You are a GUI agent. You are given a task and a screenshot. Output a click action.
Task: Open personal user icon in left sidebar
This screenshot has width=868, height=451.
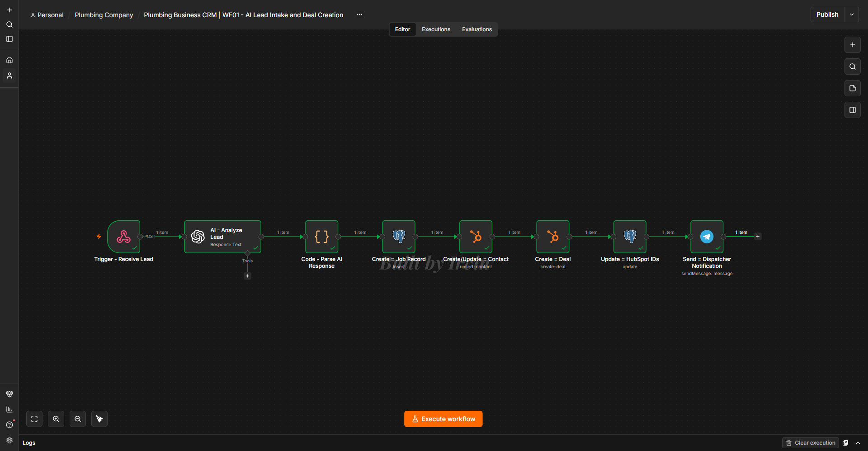9,76
